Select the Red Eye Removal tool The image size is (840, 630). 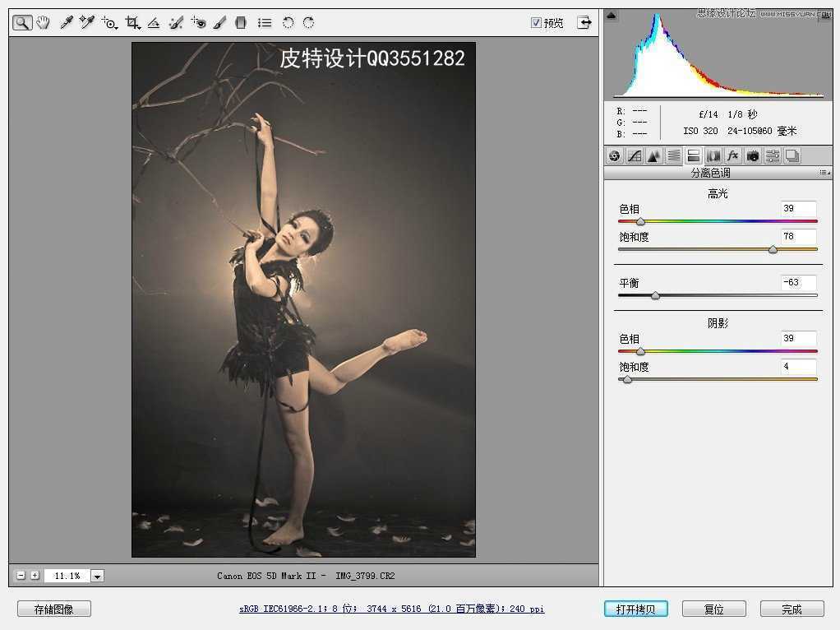(198, 22)
